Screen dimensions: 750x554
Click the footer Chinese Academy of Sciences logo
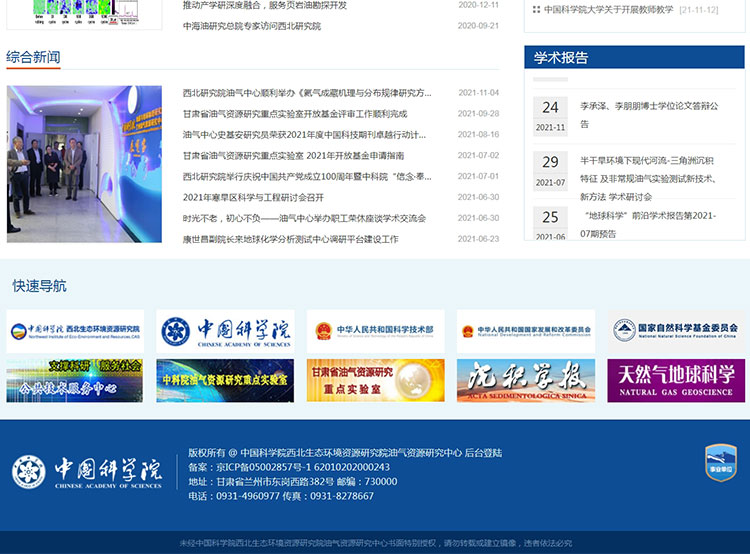coord(87,472)
